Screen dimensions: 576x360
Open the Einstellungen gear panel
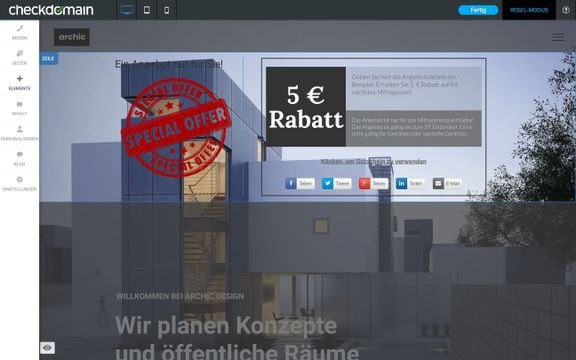tap(19, 184)
